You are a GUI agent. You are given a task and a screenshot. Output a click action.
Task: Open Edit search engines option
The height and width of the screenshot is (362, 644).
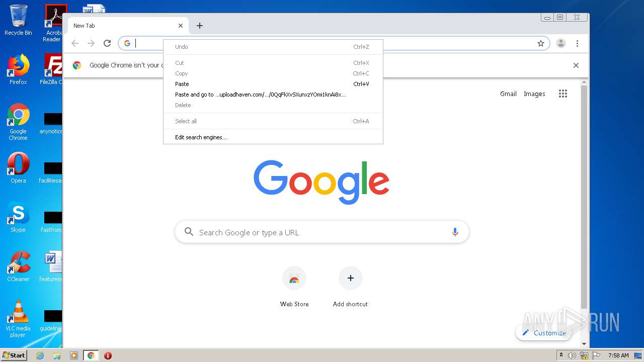pos(273,137)
